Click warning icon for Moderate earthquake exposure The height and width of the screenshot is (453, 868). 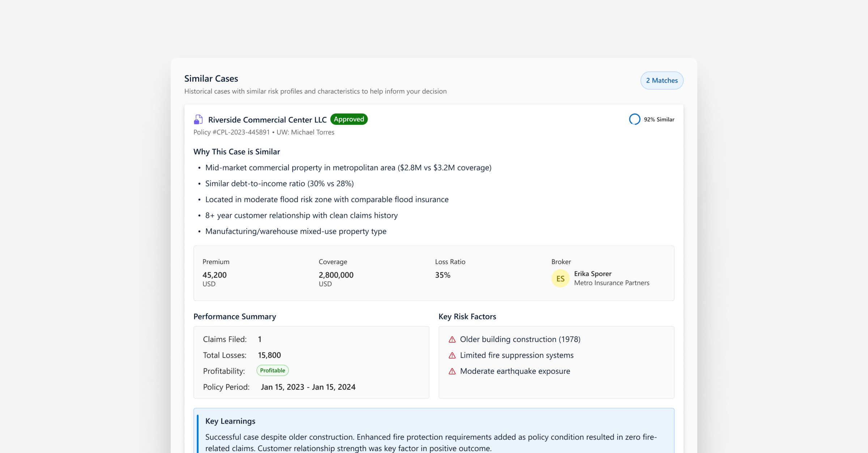(452, 371)
